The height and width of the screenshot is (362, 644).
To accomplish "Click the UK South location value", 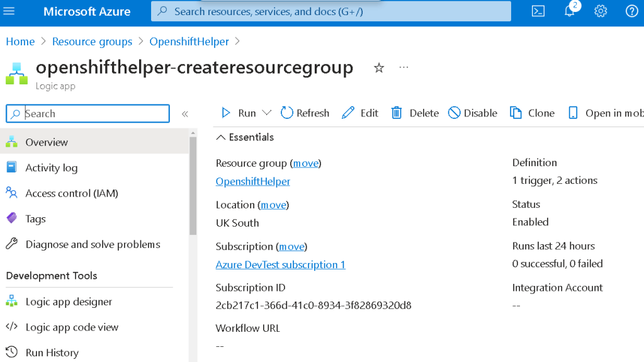I will tap(237, 223).
